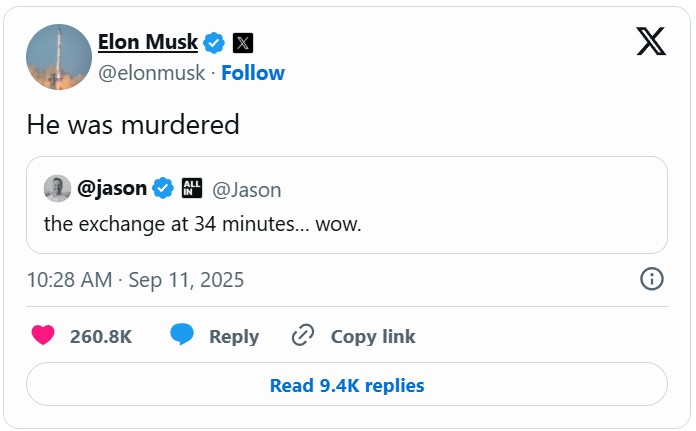Open Elon Musk's profile picture
The height and width of the screenshot is (431, 696).
click(x=60, y=57)
